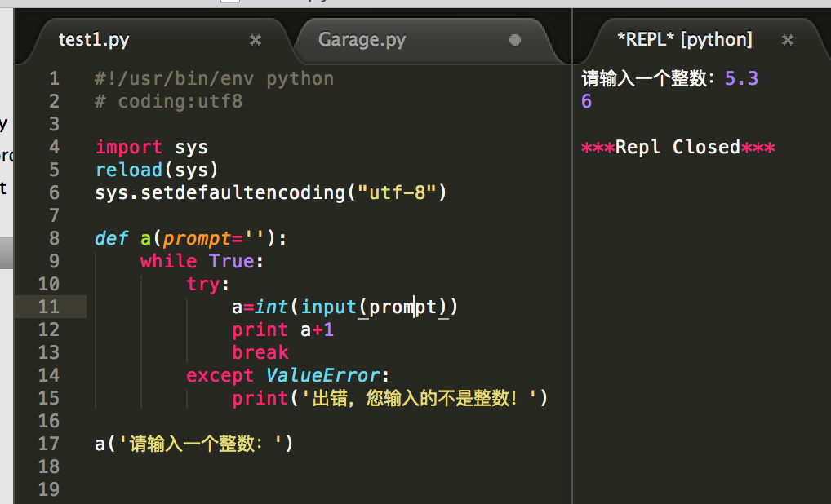Open the Garage.py tab

pyautogui.click(x=362, y=40)
